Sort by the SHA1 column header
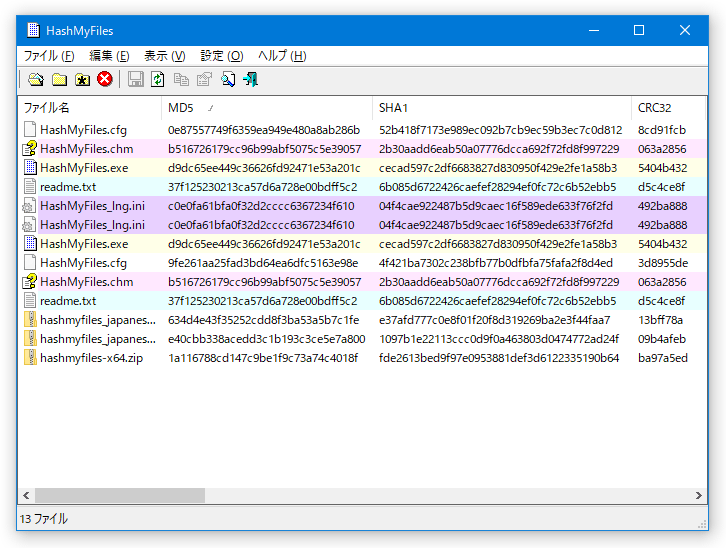 [x=502, y=108]
